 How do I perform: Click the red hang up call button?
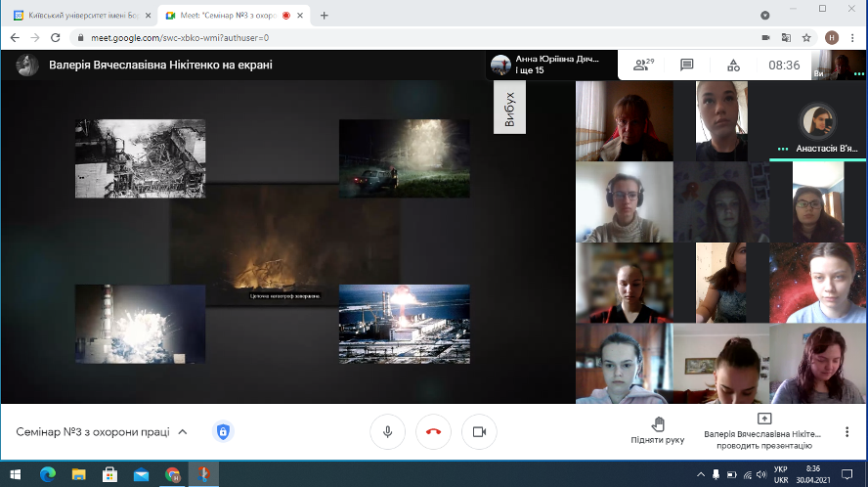pyautogui.click(x=433, y=431)
